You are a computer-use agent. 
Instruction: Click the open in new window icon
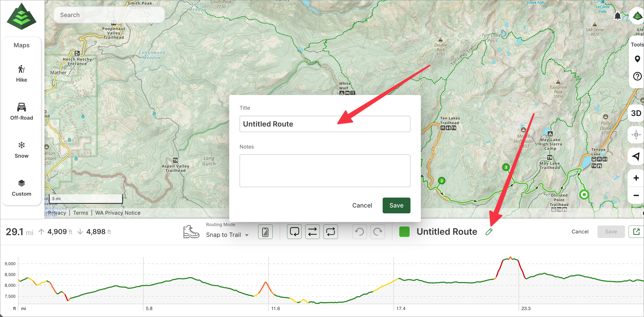pos(636,232)
